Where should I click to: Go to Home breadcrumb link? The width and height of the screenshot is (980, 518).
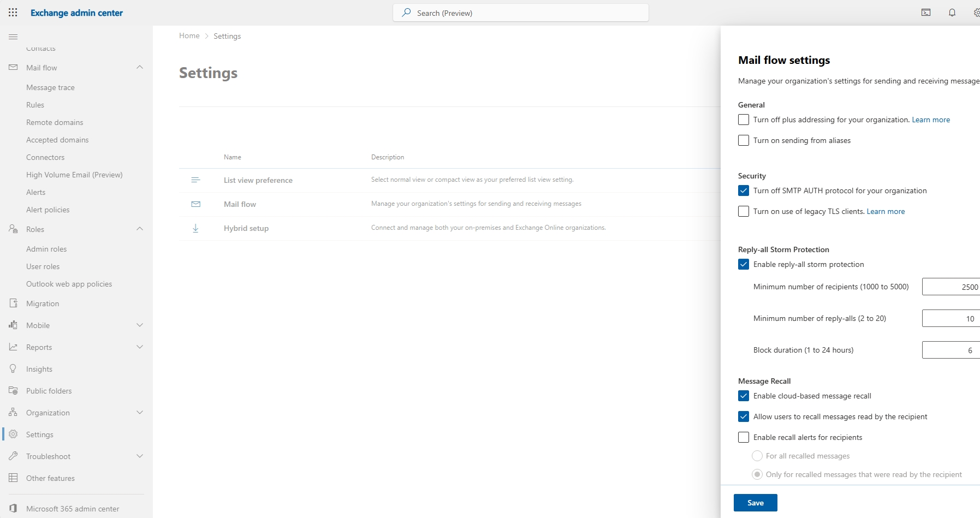coord(189,35)
